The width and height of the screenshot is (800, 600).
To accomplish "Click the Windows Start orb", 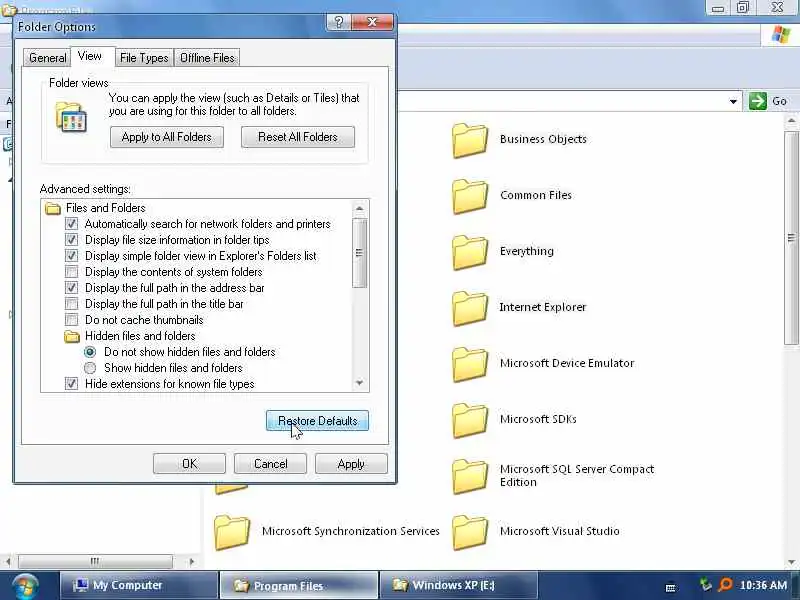I will pos(24,587).
